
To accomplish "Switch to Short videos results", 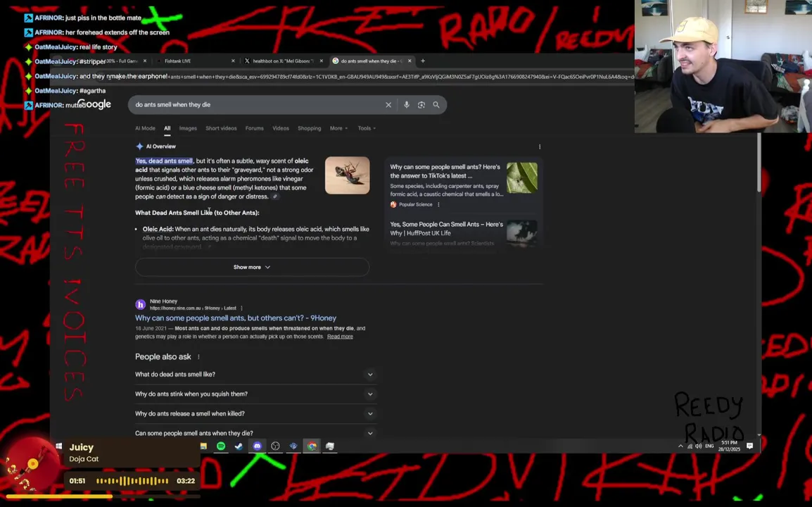I will coord(221,128).
